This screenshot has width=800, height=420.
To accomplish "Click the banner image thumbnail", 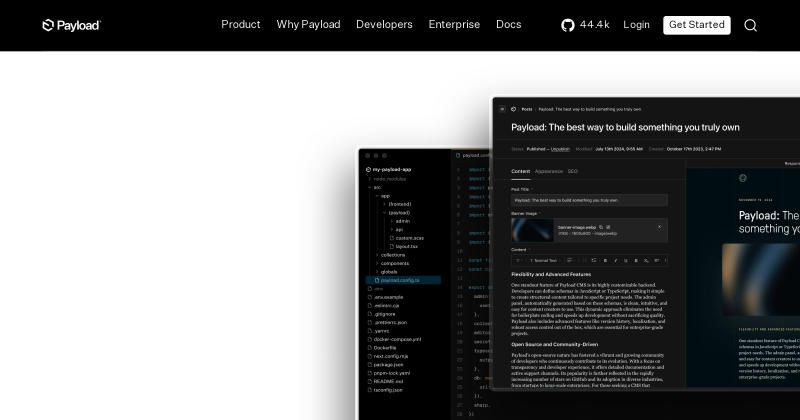I will click(x=532, y=230).
